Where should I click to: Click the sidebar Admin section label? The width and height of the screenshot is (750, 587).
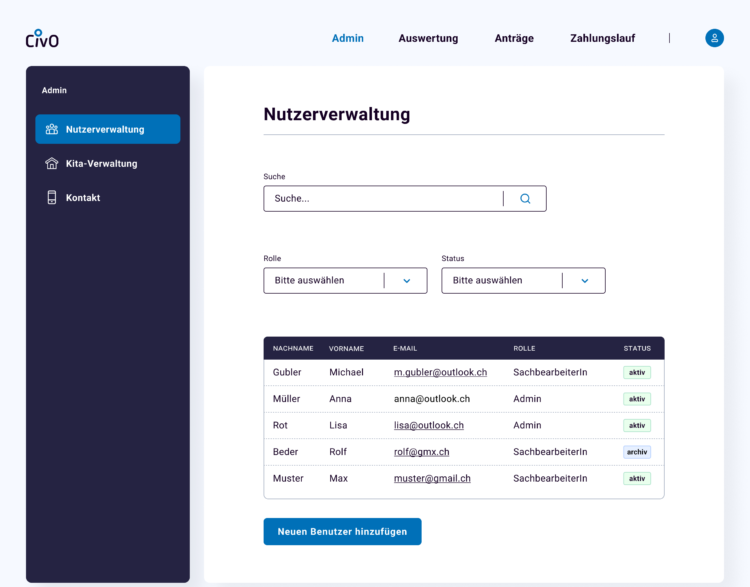click(54, 90)
